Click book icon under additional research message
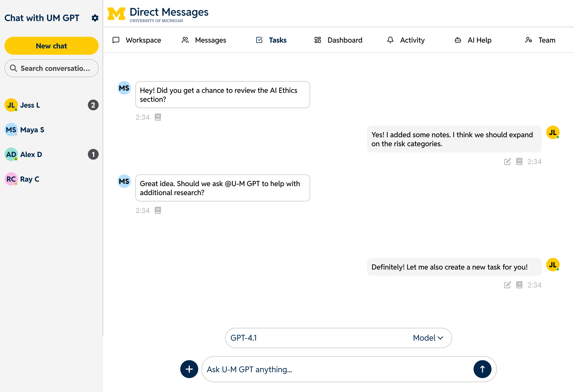Image resolution: width=574 pixels, height=392 pixels. pyautogui.click(x=158, y=211)
